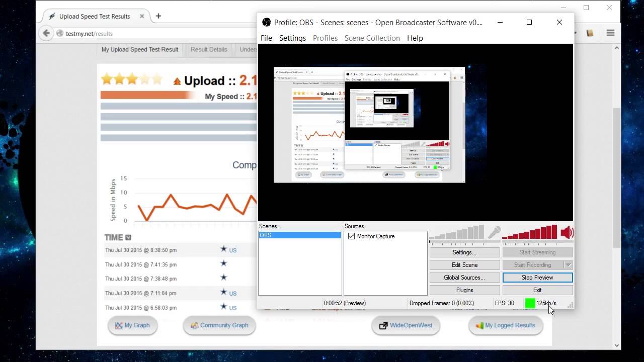The image size is (644, 362).
Task: Click the Stop Preview button
Action: (x=537, y=278)
